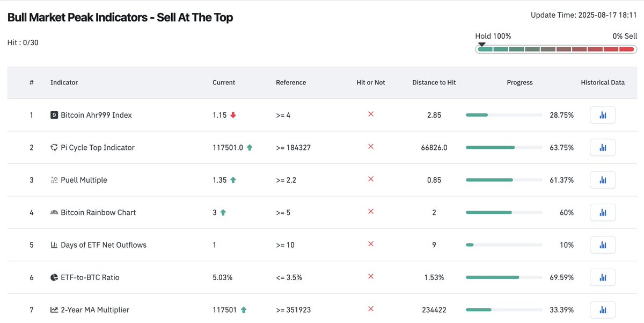The height and width of the screenshot is (323, 644).
Task: Click the ETF-to-BTC Ratio pie icon
Action: (54, 277)
